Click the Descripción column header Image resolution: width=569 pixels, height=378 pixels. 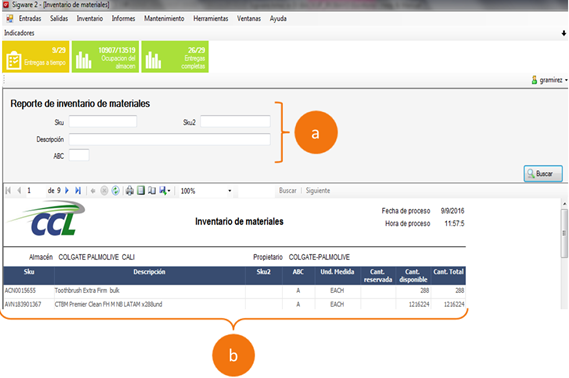(150, 275)
